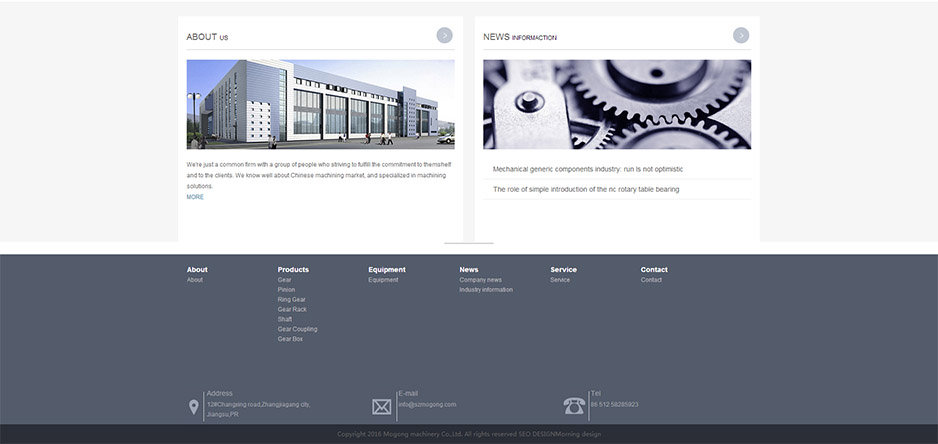Click the small Equipment sublink in footer
Screen dimensions: 938x444
pos(383,280)
